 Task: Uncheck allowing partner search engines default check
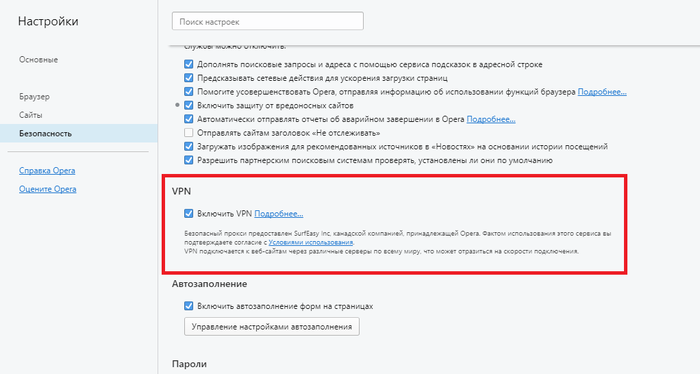[x=188, y=160]
